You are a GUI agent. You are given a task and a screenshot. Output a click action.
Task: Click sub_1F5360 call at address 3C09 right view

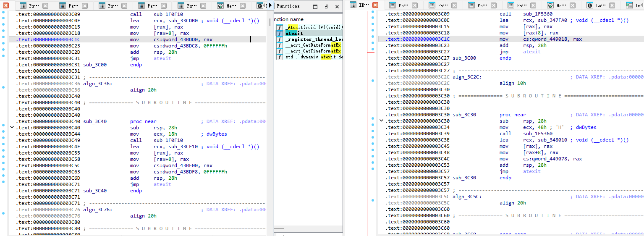coord(538,14)
